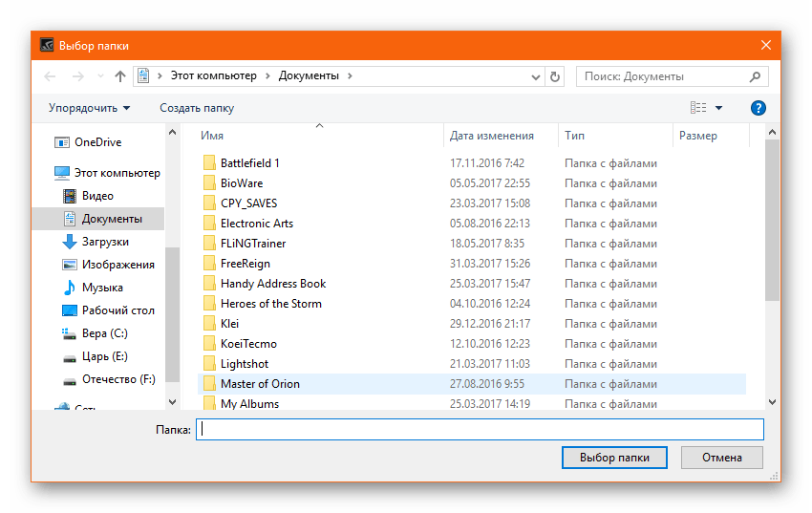This screenshot has height=513, width=812.
Task: Open help with the blue question icon
Action: [759, 108]
